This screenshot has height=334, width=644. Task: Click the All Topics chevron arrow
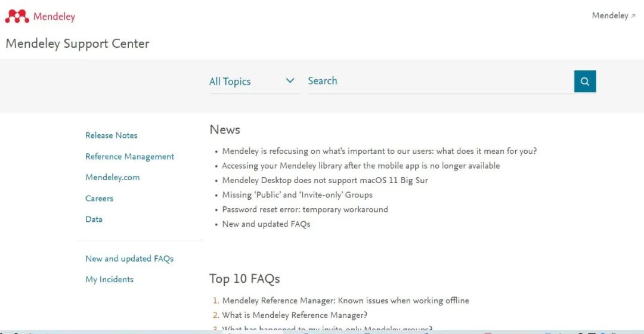(290, 81)
